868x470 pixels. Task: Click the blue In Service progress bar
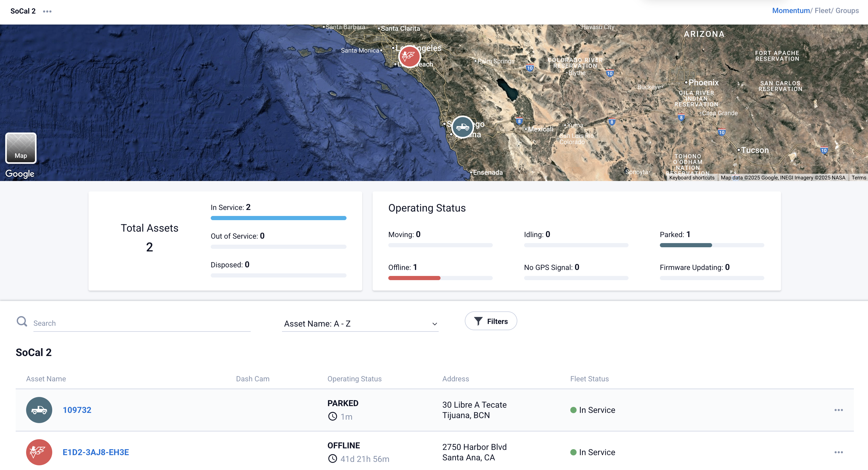tap(278, 218)
